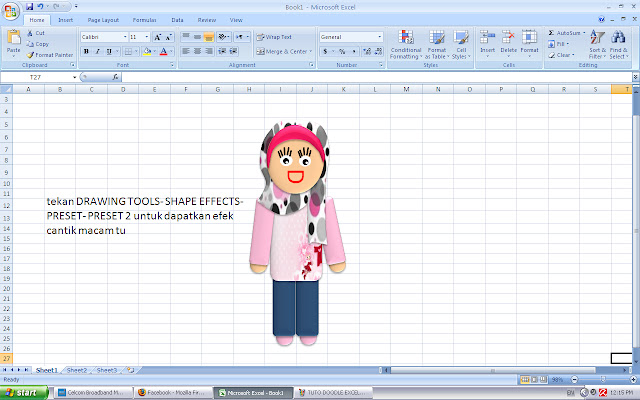
Task: Open the Calibri font name dropdown
Action: (125, 37)
